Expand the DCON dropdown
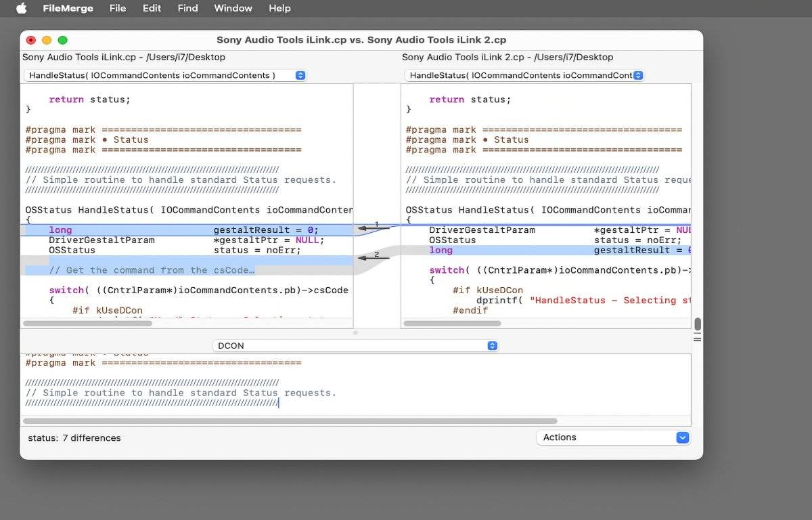This screenshot has width=812, height=520. coord(356,345)
